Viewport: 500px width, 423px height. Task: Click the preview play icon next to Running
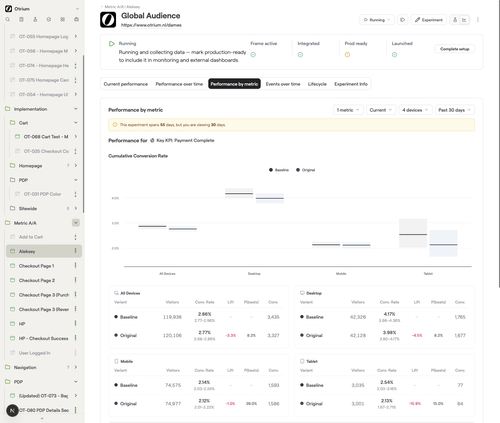[402, 20]
